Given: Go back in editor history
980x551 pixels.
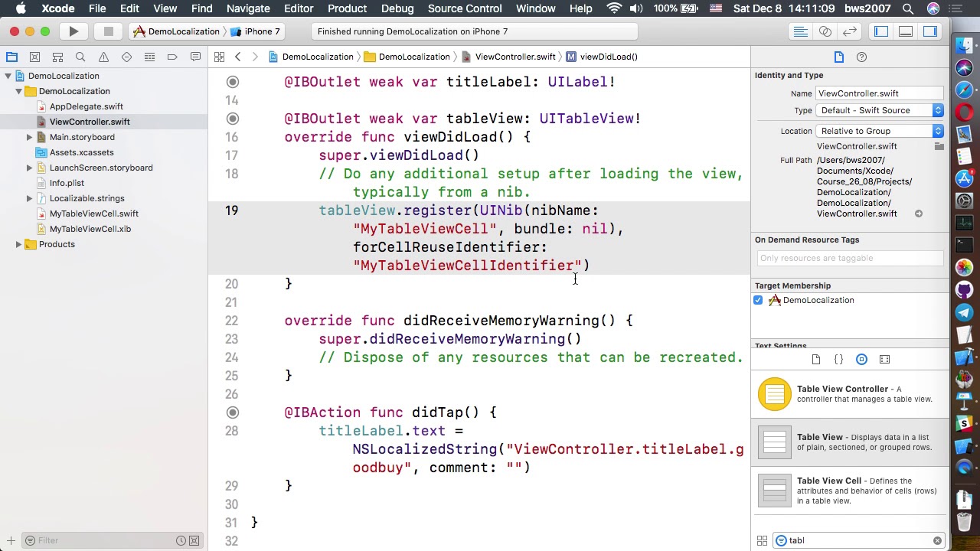Looking at the screenshot, I should pyautogui.click(x=237, y=57).
